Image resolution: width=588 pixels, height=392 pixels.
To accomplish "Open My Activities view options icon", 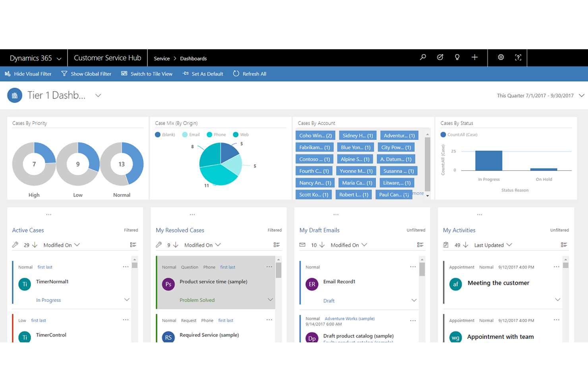I will 564,245.
